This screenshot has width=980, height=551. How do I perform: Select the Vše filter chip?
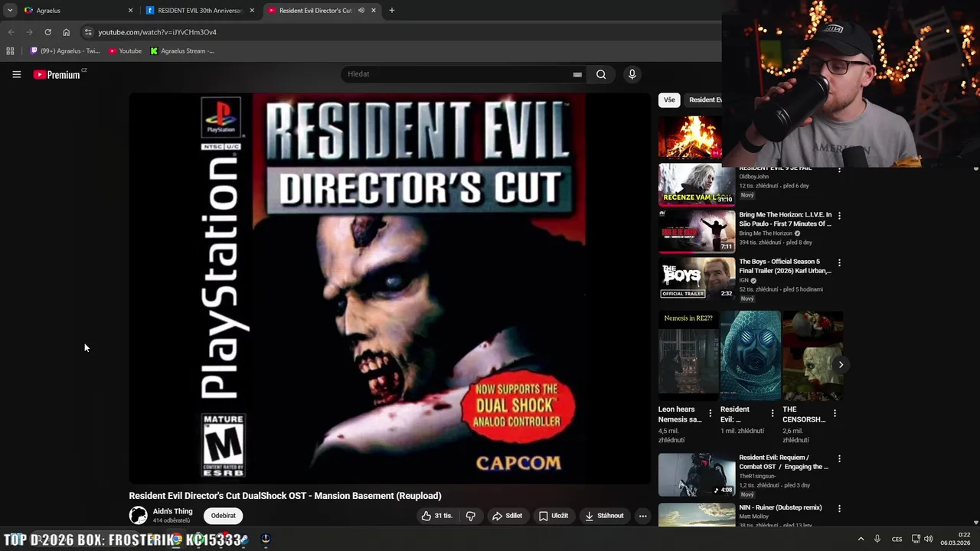(x=669, y=99)
